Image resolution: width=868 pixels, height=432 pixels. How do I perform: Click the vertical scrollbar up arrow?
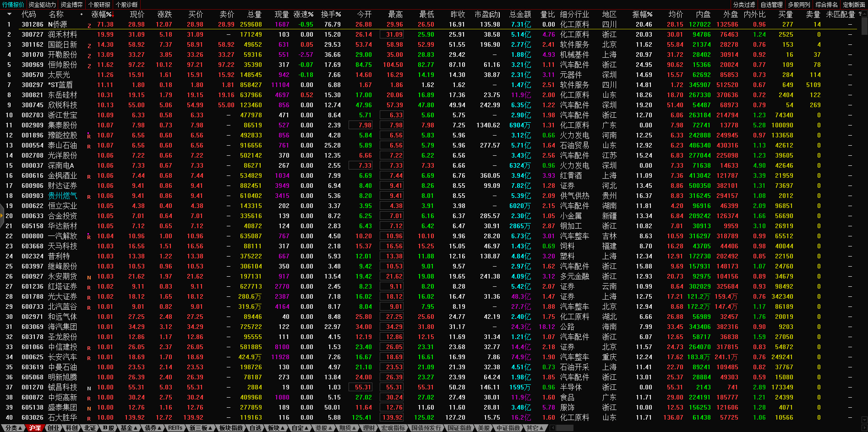point(864,13)
